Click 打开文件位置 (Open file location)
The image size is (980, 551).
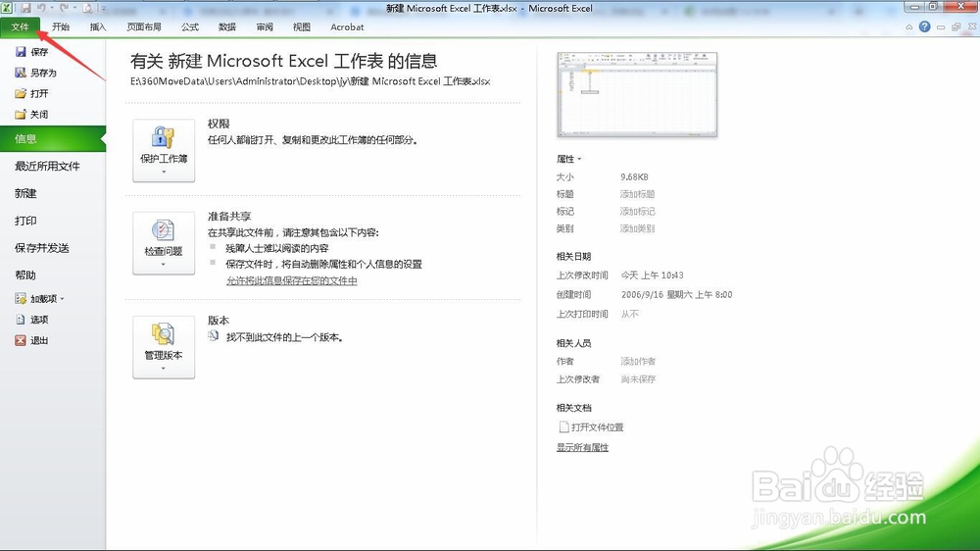591,427
